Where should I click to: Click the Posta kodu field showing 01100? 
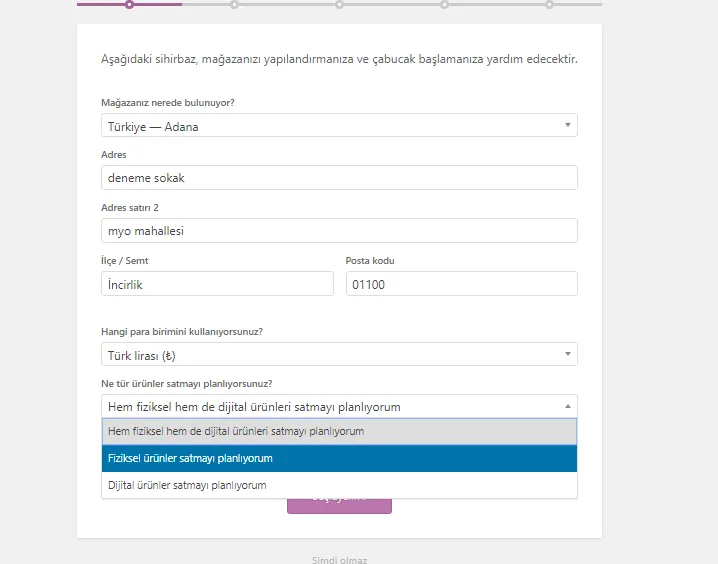click(x=462, y=284)
